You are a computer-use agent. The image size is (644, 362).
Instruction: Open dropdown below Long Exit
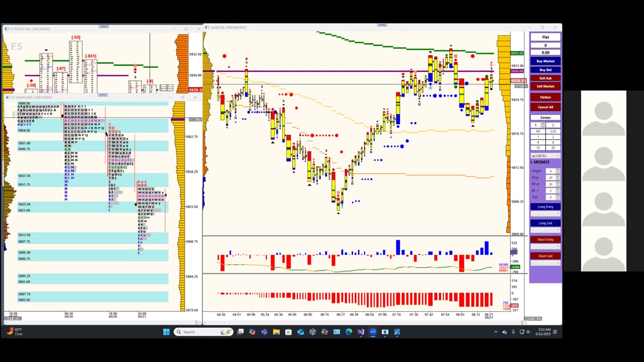pyautogui.click(x=545, y=230)
